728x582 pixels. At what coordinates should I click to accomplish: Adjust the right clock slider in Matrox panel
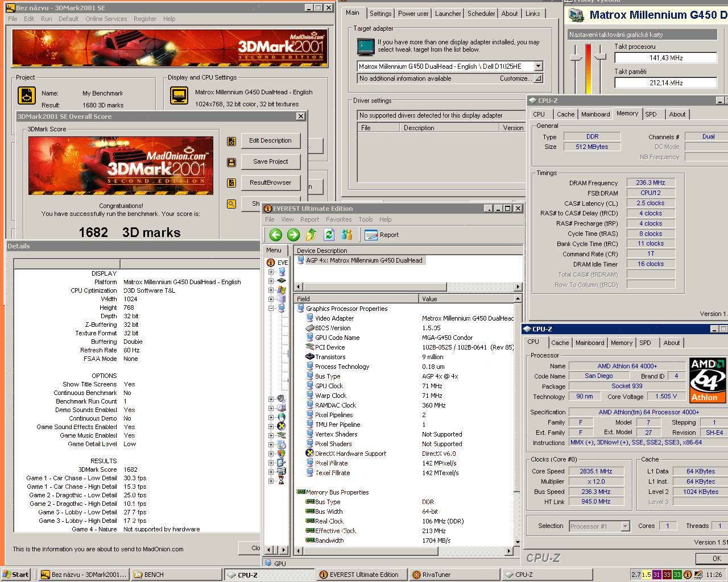click(601, 56)
